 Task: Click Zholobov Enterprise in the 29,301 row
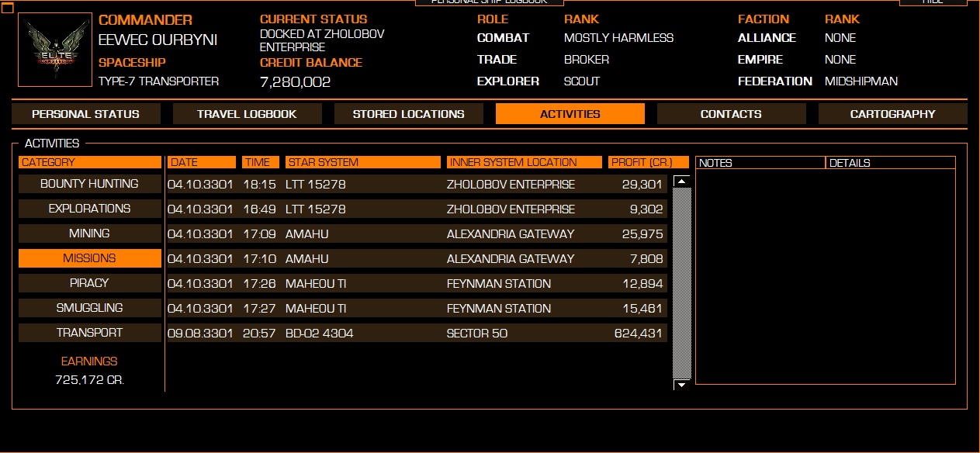coord(511,185)
